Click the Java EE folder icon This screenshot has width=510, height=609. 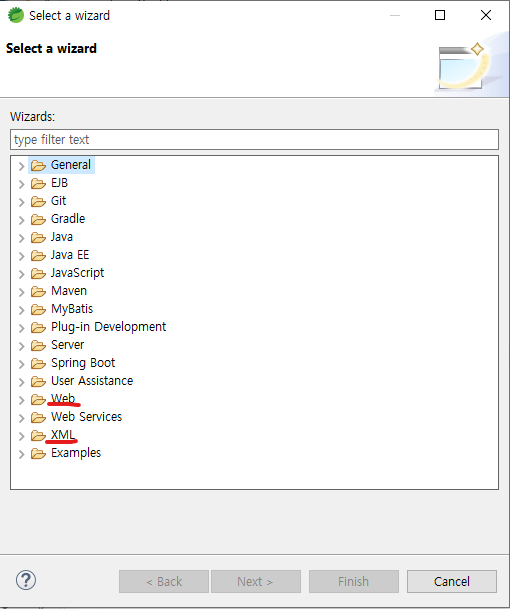click(38, 255)
